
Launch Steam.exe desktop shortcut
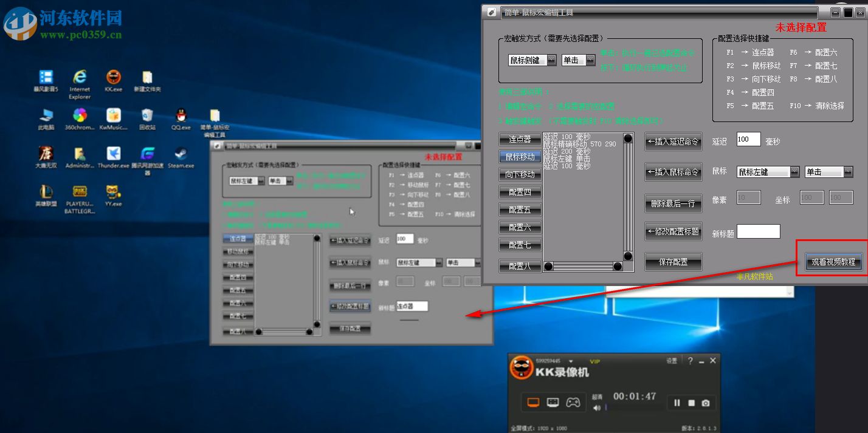(181, 157)
